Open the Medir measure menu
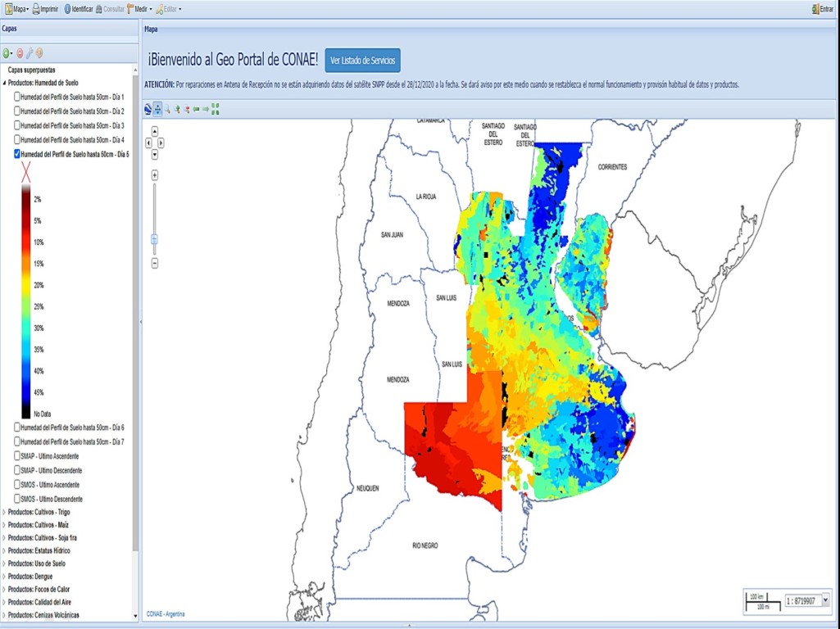This screenshot has width=840, height=629. (x=139, y=9)
